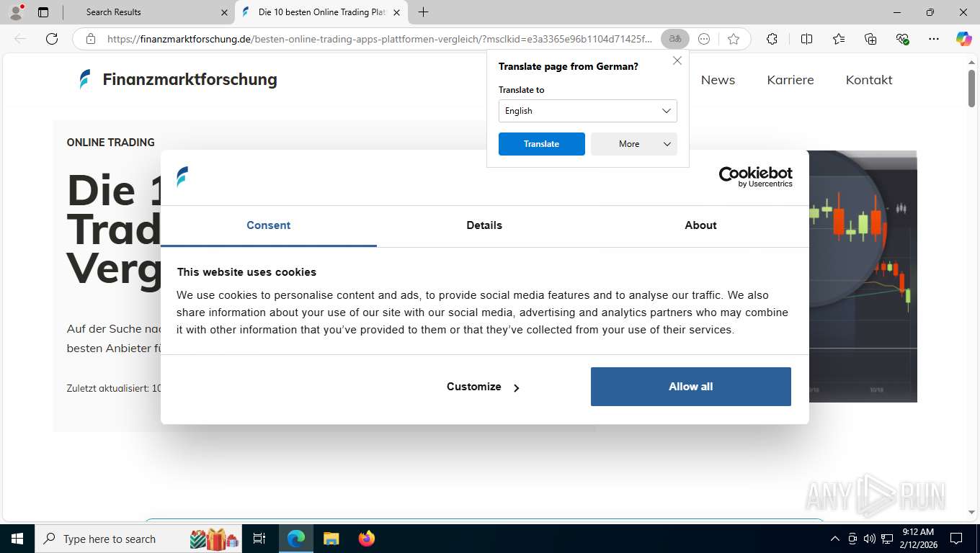The image size is (980, 553).
Task: Select the Die 10 besten Online Trading tab
Action: (x=321, y=12)
